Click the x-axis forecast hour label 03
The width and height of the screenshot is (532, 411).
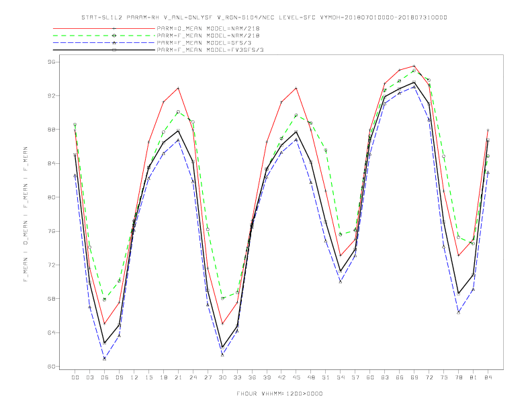tap(89, 377)
